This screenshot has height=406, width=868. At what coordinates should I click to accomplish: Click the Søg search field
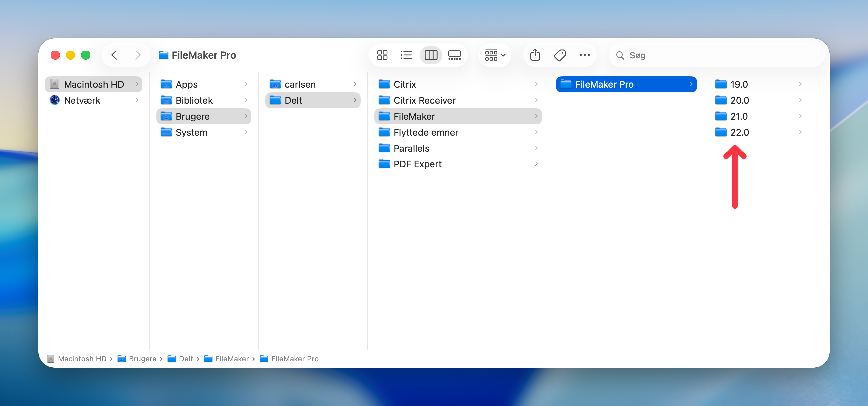coord(716,55)
